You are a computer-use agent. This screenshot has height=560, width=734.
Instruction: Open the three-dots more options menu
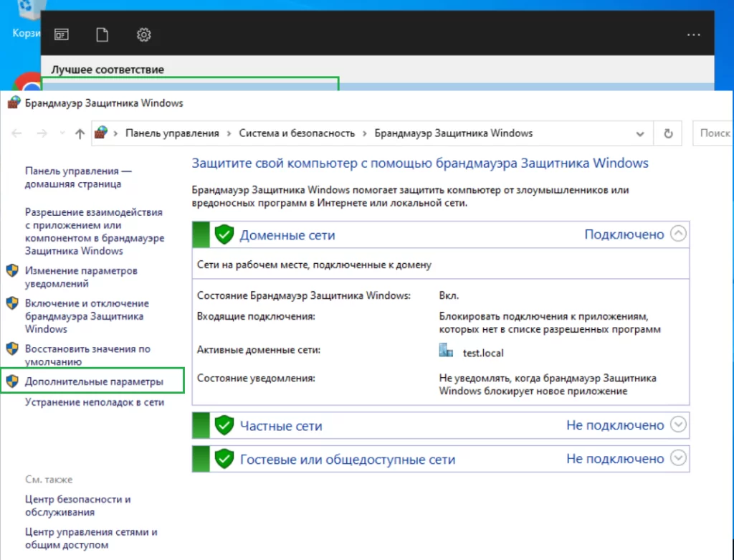point(693,34)
